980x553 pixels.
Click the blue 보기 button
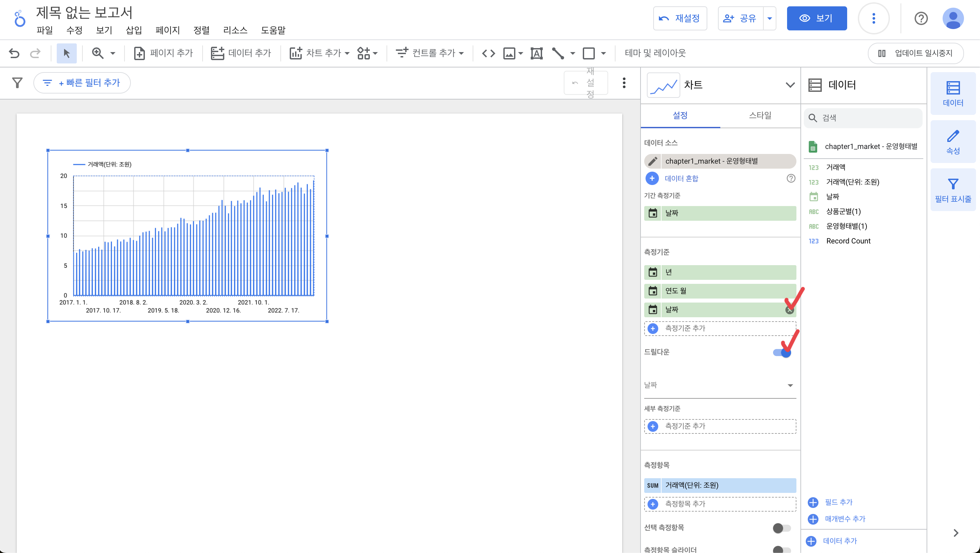tap(816, 18)
